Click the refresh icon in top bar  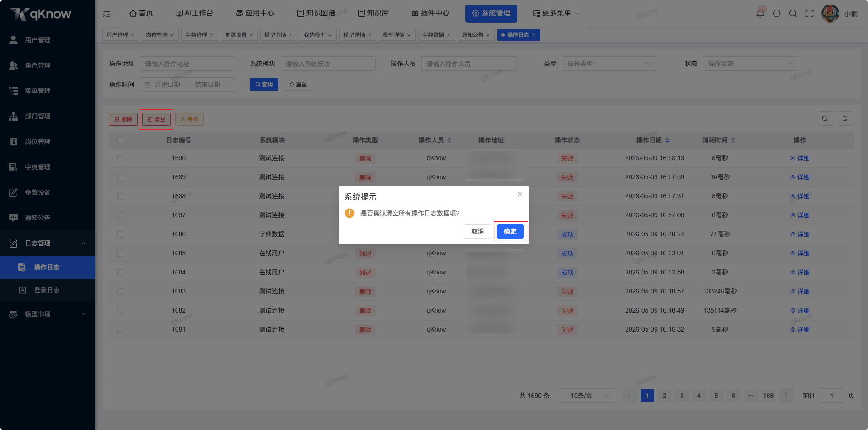pyautogui.click(x=777, y=13)
